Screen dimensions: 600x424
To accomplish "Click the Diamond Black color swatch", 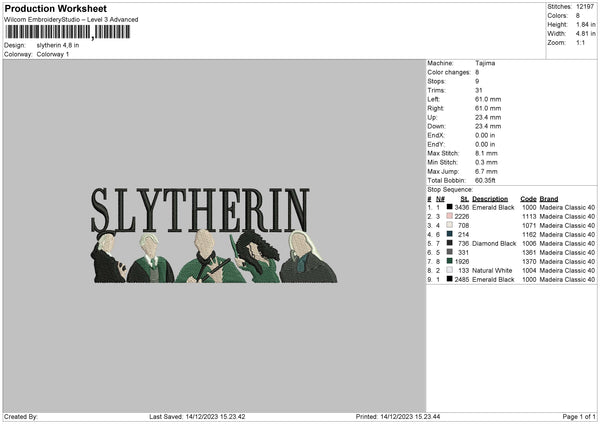I will [x=449, y=243].
